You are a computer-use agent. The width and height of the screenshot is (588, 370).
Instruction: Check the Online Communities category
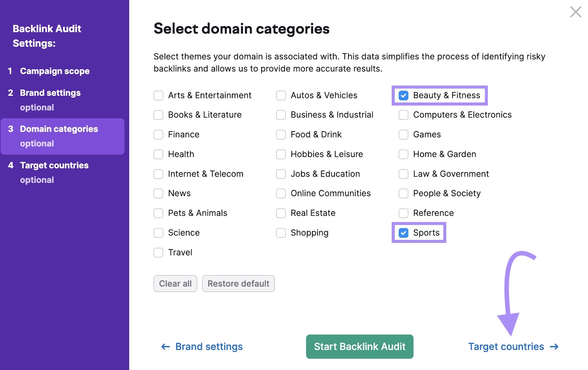pos(281,193)
